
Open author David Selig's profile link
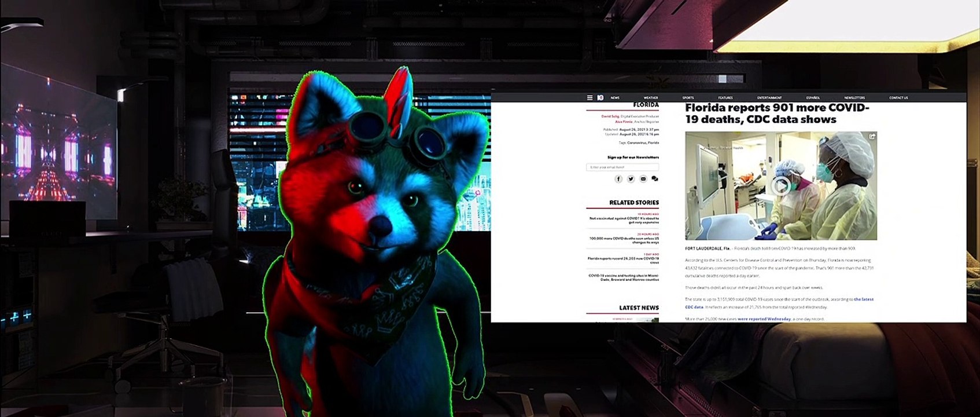tap(610, 116)
